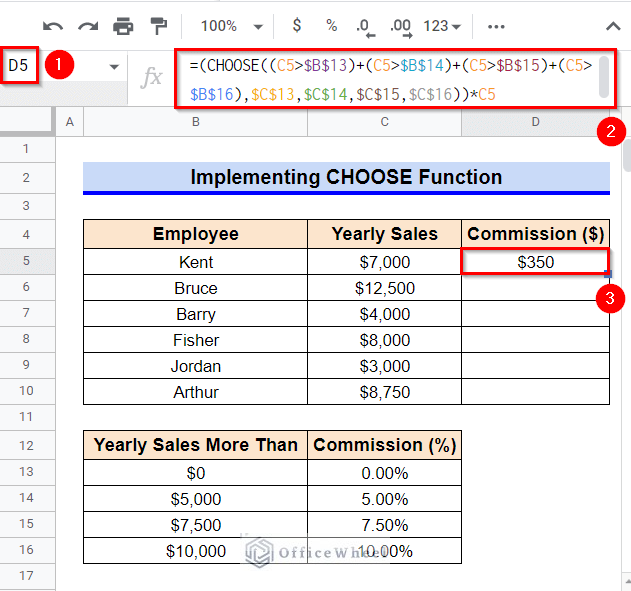The image size is (631, 591).
Task: Print the spreadsheet using printer icon
Action: pyautogui.click(x=123, y=26)
